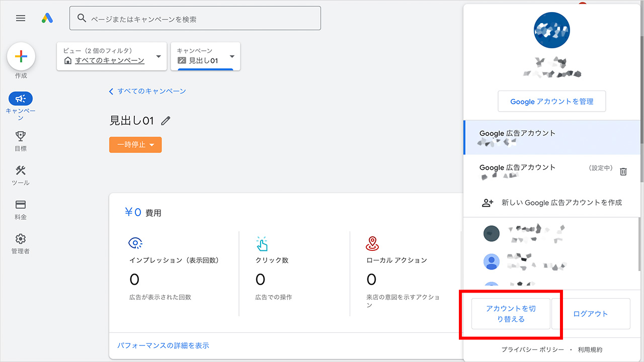The image size is (644, 362).
Task: Open ツール wrench in sidebar
Action: (x=21, y=175)
